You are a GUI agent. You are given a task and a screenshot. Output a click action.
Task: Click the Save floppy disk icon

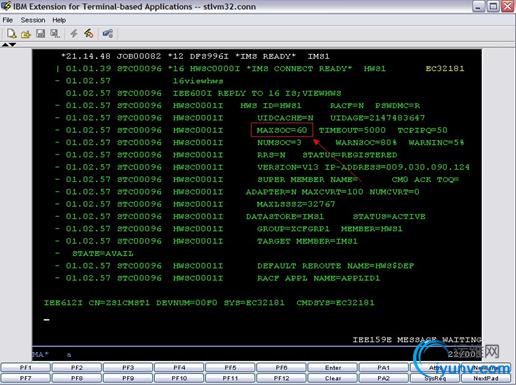pyautogui.click(x=41, y=33)
